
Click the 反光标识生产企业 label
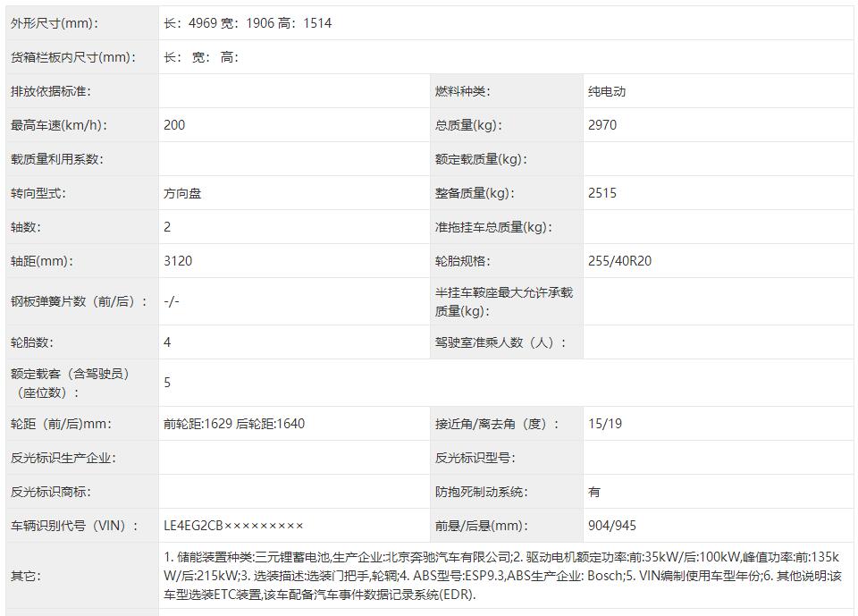pos(63,457)
